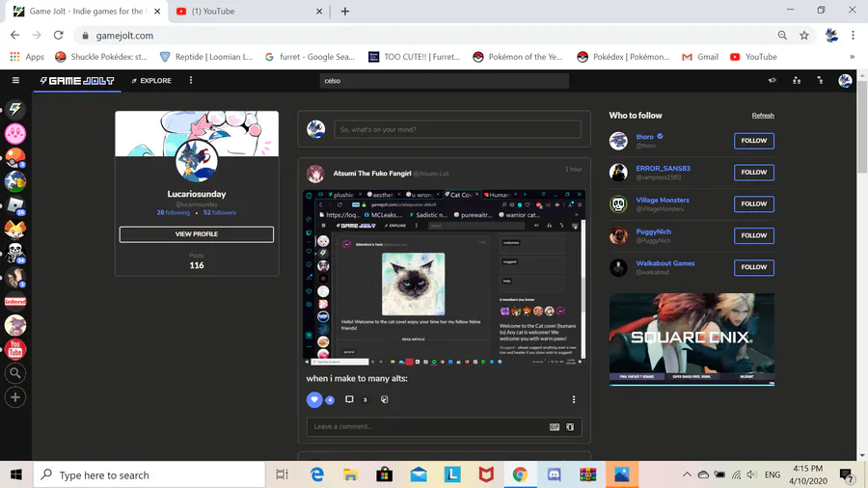This screenshot has width=868, height=488.
Task: Open the fox community icon in sidebar
Action: (15, 230)
